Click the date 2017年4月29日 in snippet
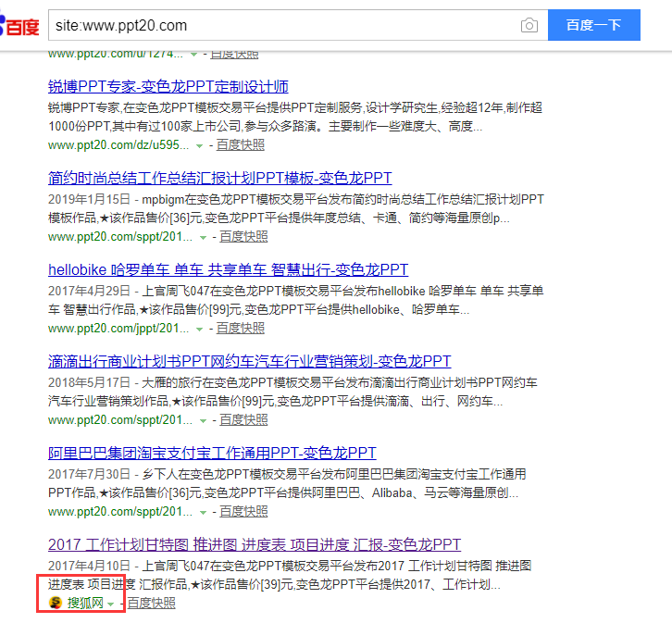The image size is (672, 623). point(89,291)
